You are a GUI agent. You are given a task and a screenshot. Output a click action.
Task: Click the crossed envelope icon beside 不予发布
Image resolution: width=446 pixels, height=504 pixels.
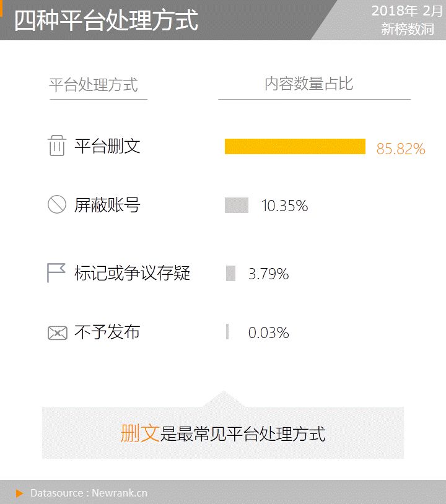click(58, 333)
